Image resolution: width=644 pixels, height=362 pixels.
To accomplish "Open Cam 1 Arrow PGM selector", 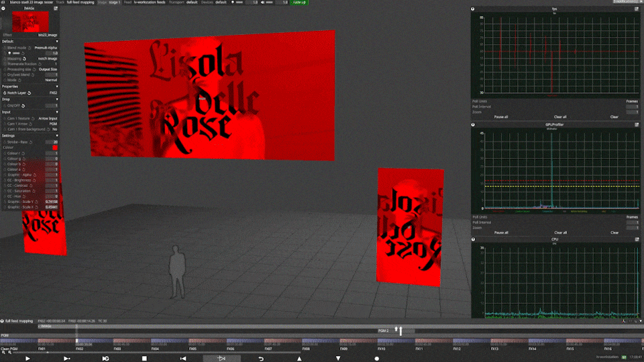I will click(54, 124).
